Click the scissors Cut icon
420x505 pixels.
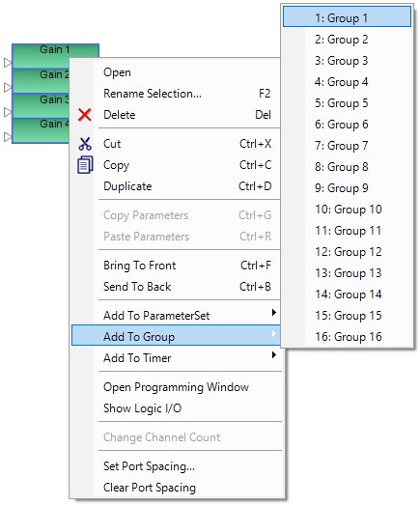click(85, 144)
